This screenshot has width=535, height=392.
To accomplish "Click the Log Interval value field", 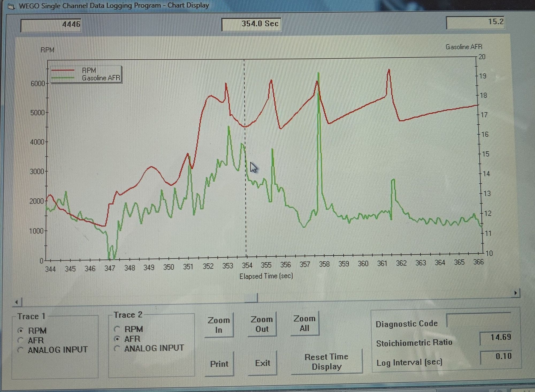I will [496, 356].
